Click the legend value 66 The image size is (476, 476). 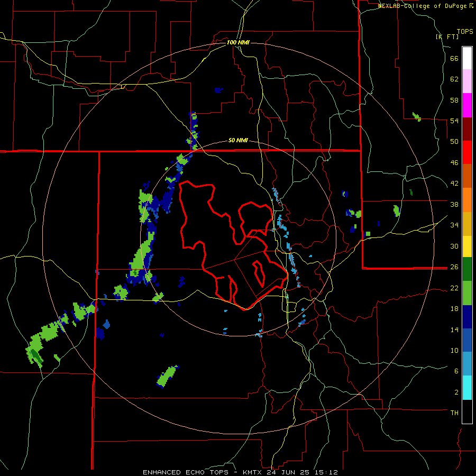pos(454,59)
